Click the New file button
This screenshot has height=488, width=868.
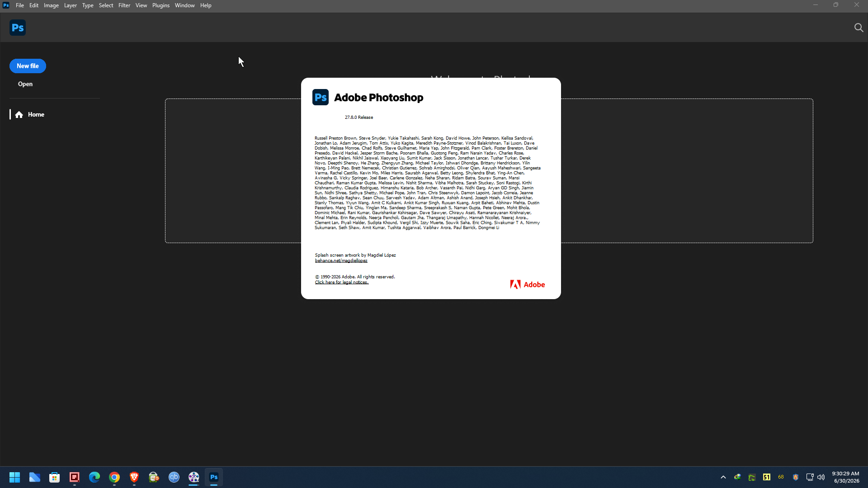(28, 66)
